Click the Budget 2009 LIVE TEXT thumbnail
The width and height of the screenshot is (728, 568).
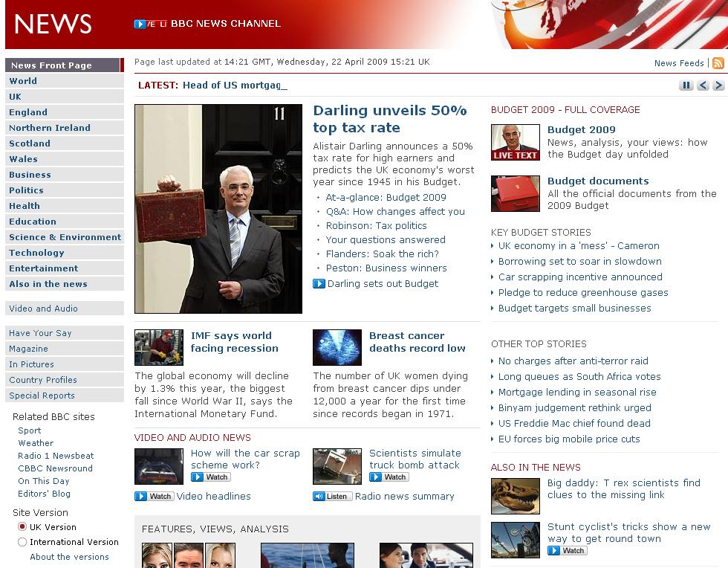tap(516, 142)
